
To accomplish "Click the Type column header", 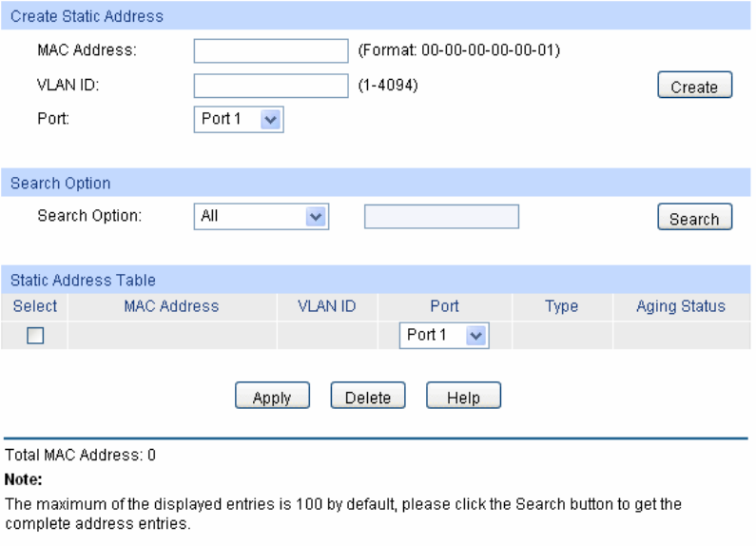I will [x=562, y=306].
